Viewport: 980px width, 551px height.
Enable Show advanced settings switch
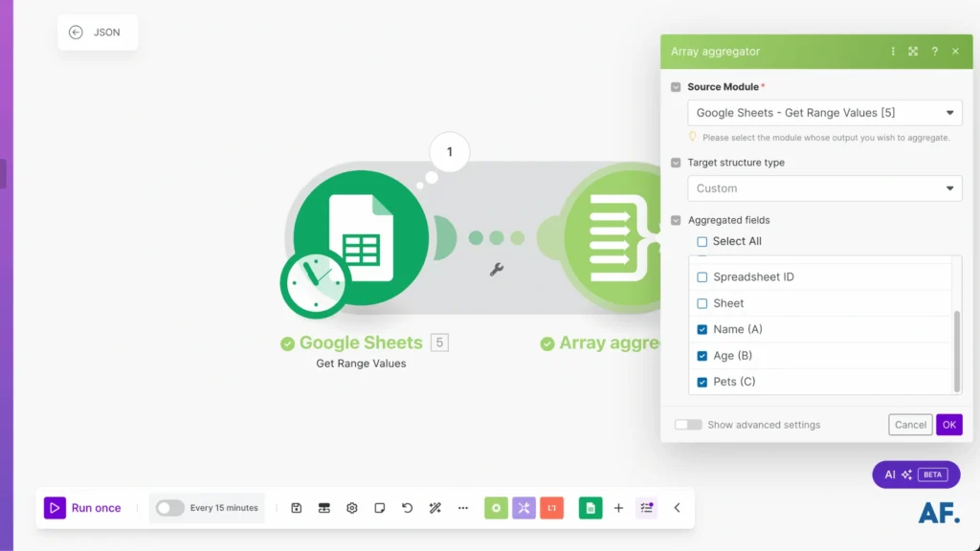click(688, 425)
